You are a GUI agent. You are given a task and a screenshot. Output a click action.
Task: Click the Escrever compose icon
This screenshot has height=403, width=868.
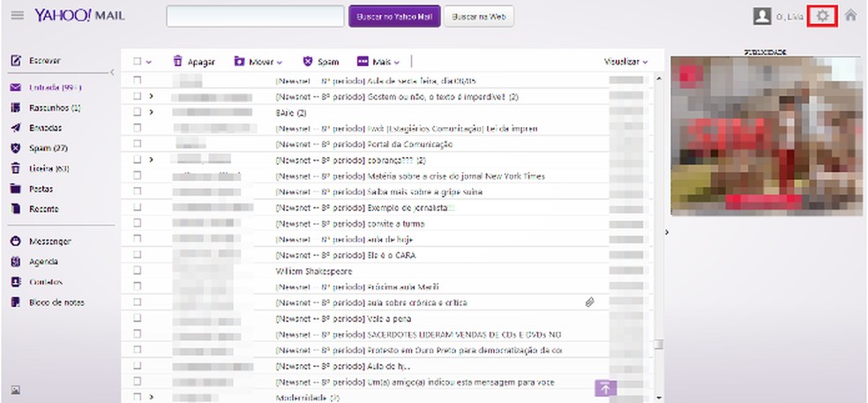coord(16,60)
